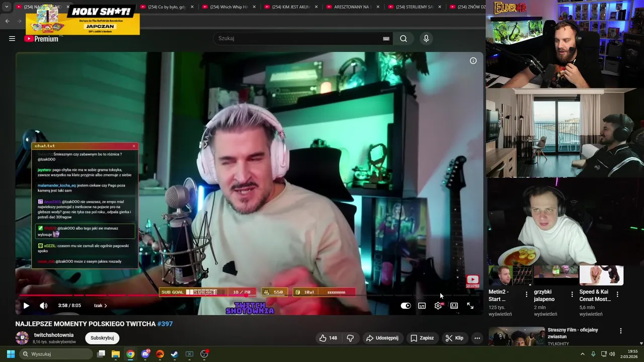Image resolution: width=644 pixels, height=362 pixels.
Task: Open the video info card icon
Action: [473, 61]
